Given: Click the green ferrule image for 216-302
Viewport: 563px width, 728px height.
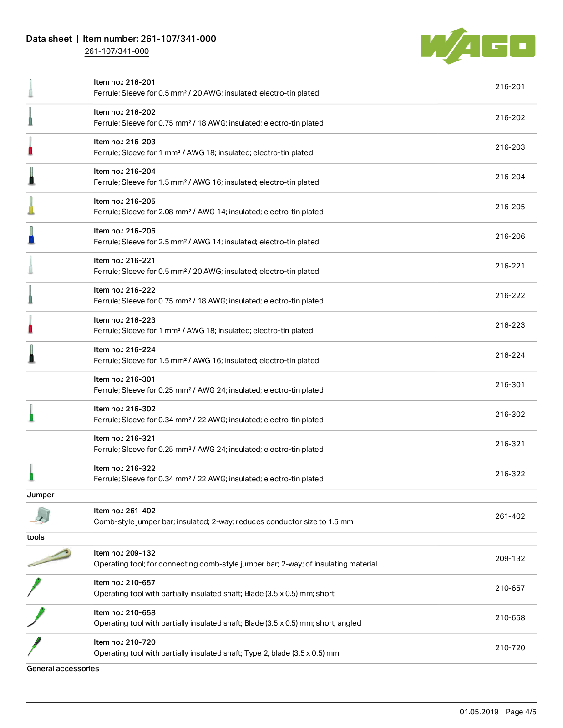Looking at the screenshot, I should [31, 413].
